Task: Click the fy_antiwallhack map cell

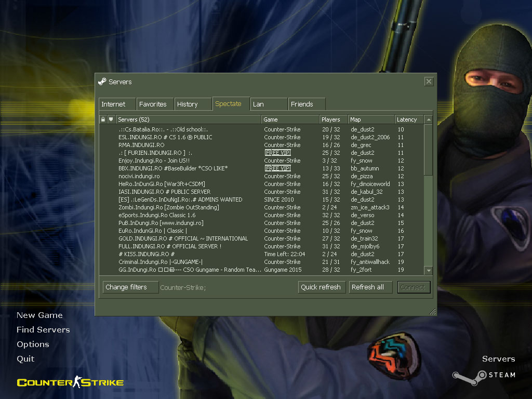Action: pos(370,262)
